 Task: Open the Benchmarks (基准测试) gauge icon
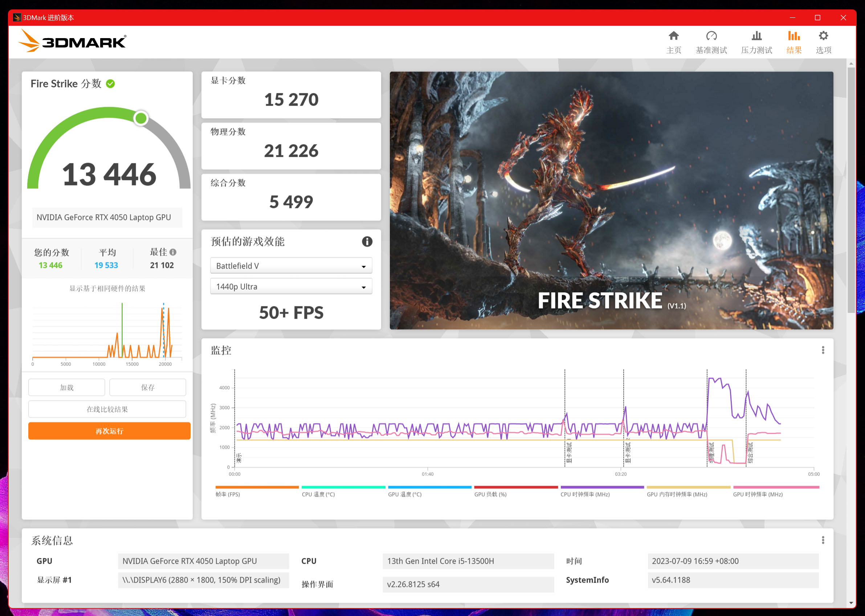tap(711, 36)
